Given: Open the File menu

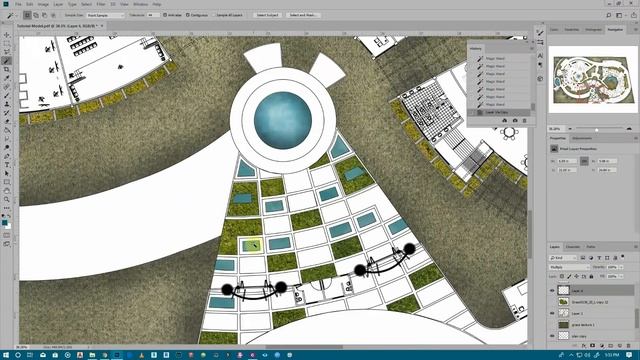Looking at the screenshot, I should click(18, 4).
